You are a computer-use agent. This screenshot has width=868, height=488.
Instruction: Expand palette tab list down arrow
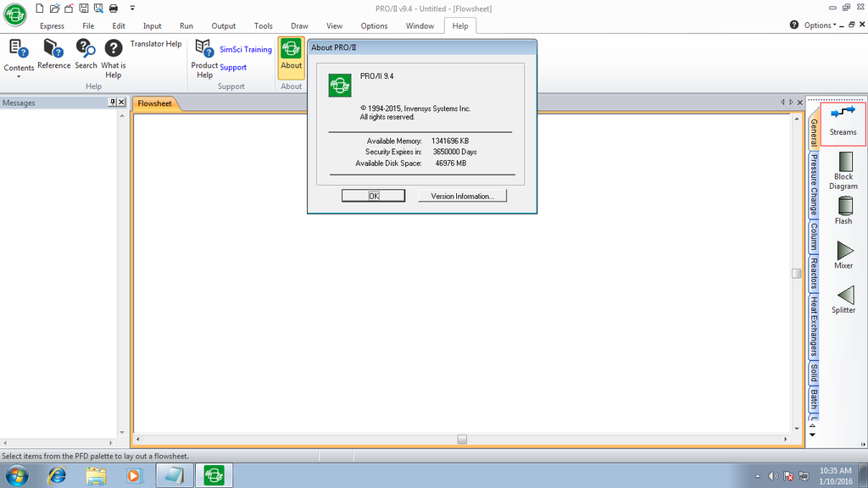[x=813, y=435]
